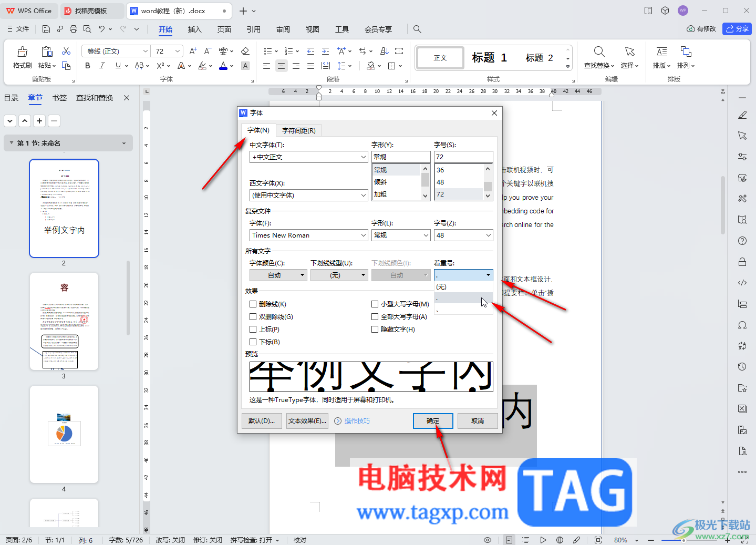Check the 删除线(K) strikethrough checkbox
756x545 pixels.
pyautogui.click(x=253, y=304)
